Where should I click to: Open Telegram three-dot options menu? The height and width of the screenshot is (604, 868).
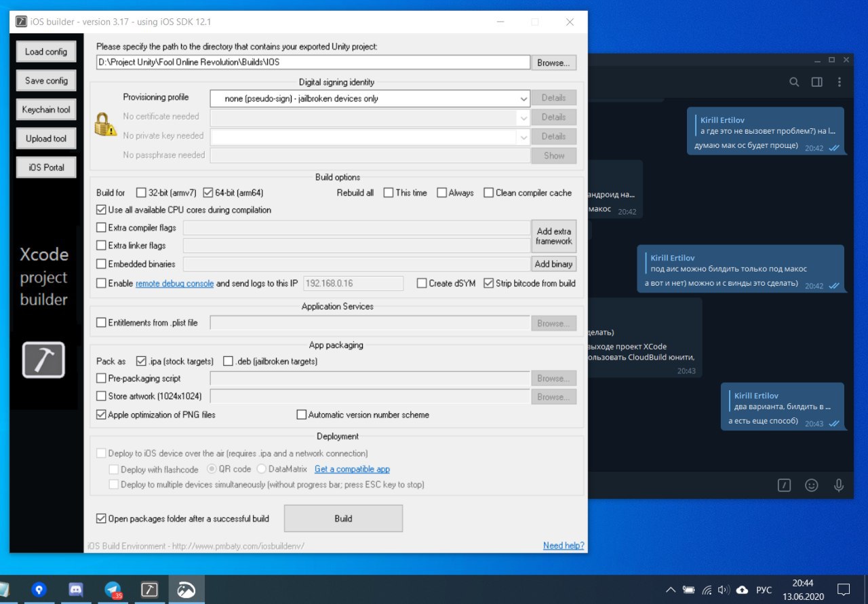pyautogui.click(x=840, y=82)
